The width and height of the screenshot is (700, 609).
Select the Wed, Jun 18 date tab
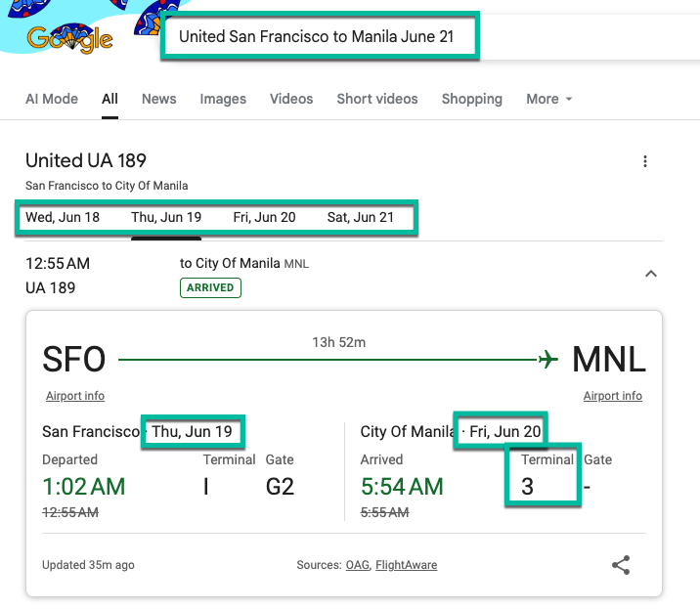63,217
